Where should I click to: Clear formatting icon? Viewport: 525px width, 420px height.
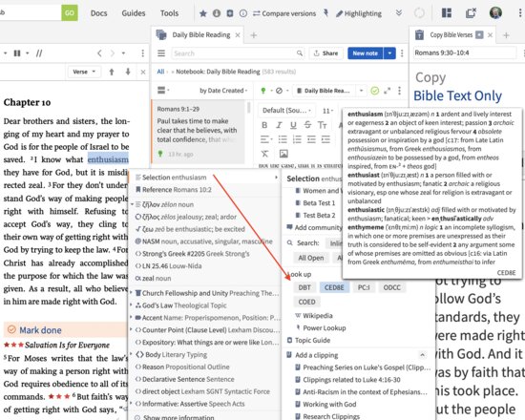click(264, 154)
